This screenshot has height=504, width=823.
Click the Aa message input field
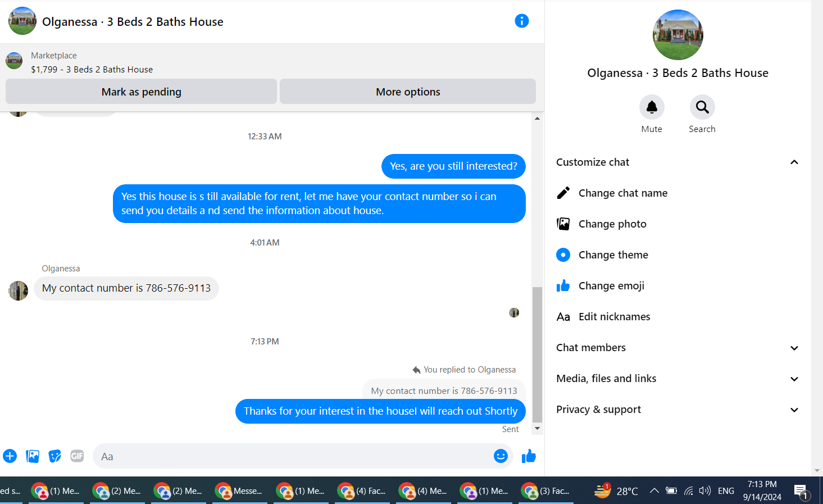292,456
